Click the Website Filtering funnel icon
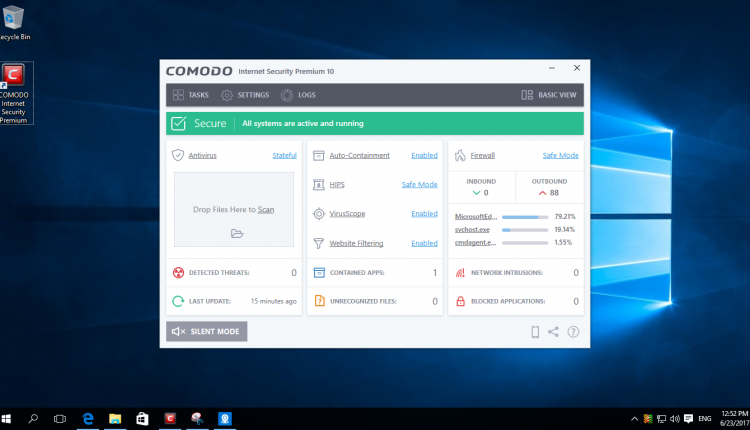This screenshot has height=430, width=750. tap(319, 243)
